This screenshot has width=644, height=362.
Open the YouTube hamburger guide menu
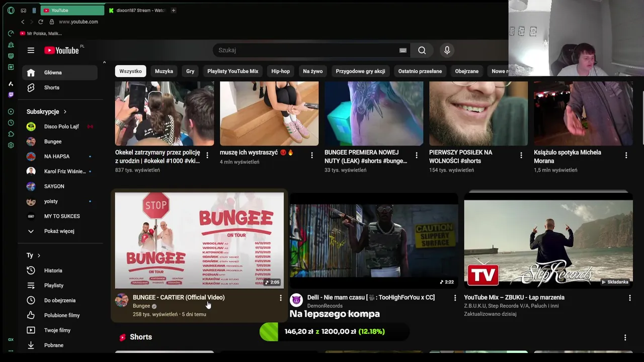coord(31,50)
